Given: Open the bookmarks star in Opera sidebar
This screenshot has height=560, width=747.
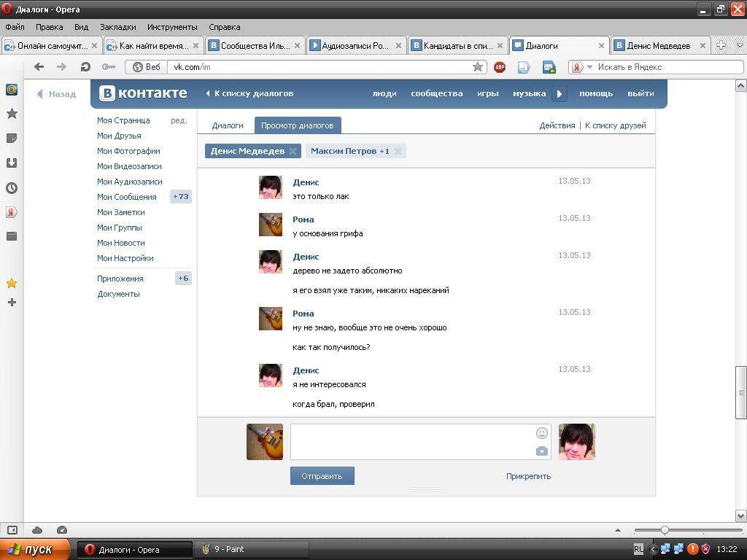Looking at the screenshot, I should click(12, 113).
